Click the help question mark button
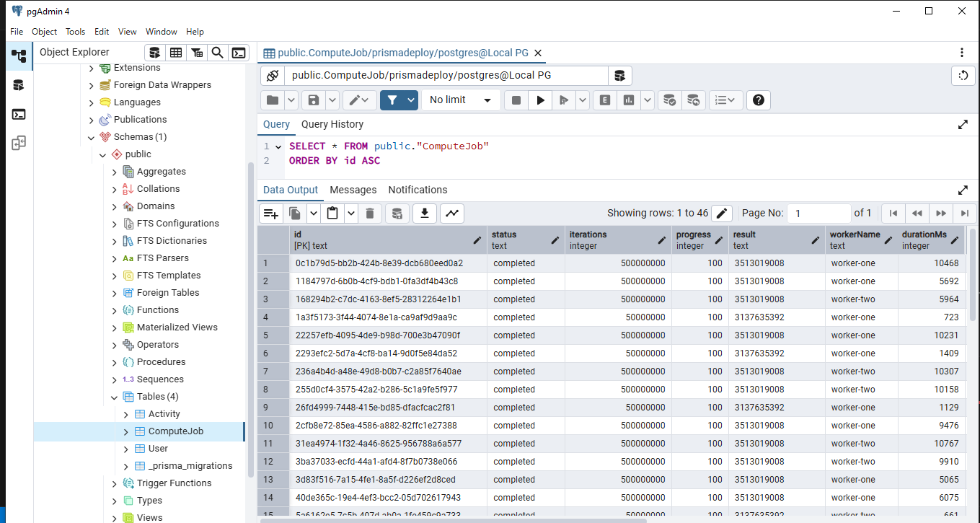The height and width of the screenshot is (523, 980). 759,100
